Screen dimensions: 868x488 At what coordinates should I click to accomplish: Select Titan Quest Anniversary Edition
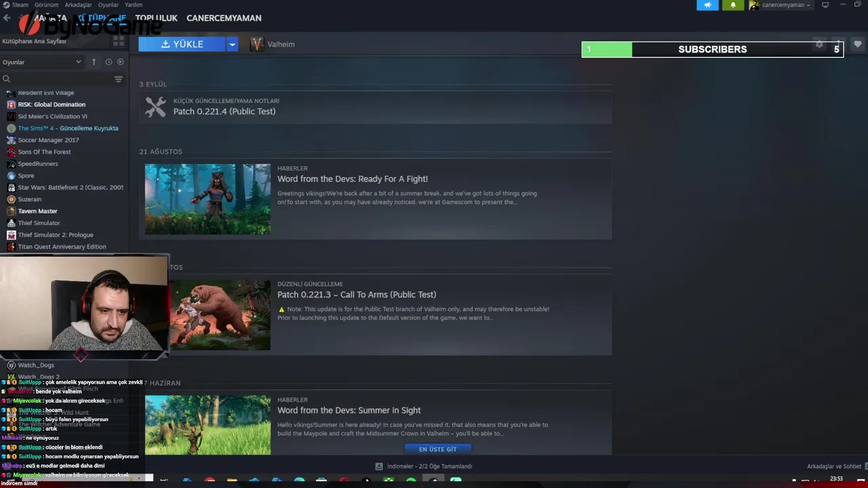pos(62,247)
